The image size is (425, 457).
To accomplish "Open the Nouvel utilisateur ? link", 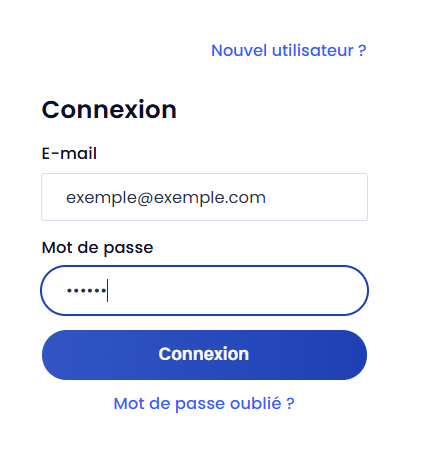I will 289,51.
